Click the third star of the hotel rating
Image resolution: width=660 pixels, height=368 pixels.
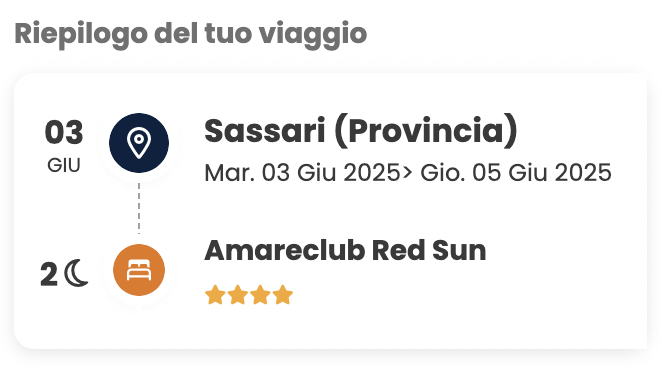tap(260, 294)
